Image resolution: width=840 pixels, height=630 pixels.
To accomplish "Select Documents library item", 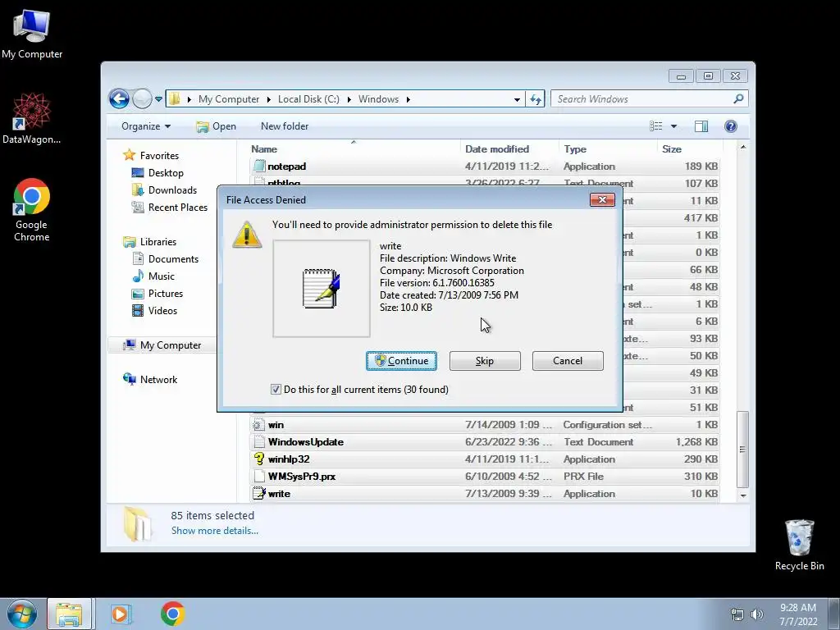I will (173, 258).
